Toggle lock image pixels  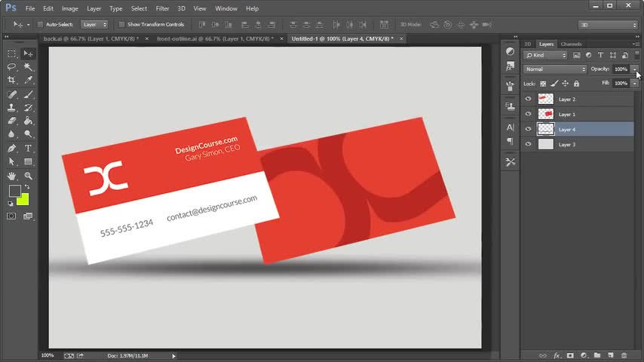554,84
